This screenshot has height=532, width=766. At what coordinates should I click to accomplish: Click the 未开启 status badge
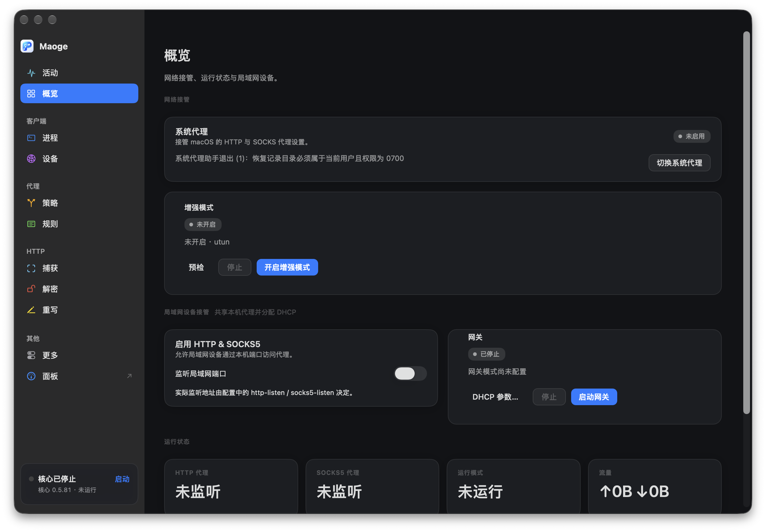203,224
